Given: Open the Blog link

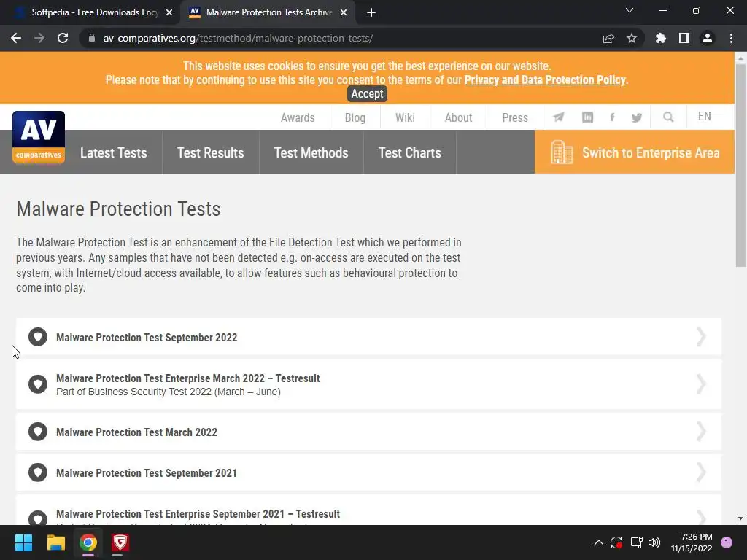Looking at the screenshot, I should click(355, 117).
